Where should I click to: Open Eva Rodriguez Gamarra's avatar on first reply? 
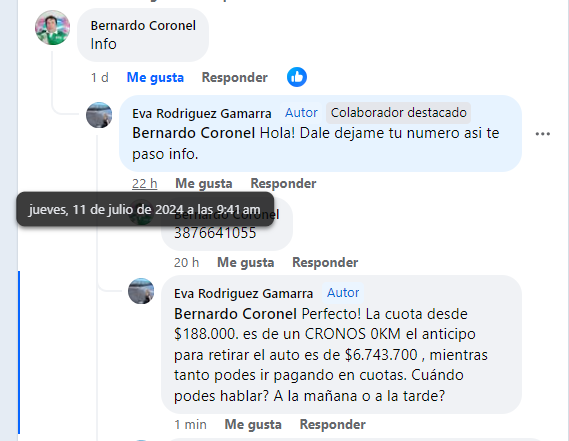coord(99,115)
